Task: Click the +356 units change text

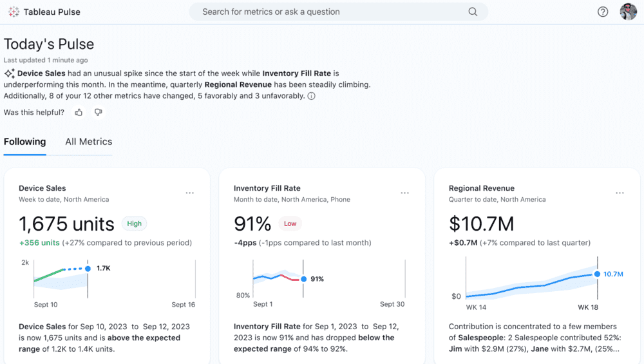Action: 39,243
